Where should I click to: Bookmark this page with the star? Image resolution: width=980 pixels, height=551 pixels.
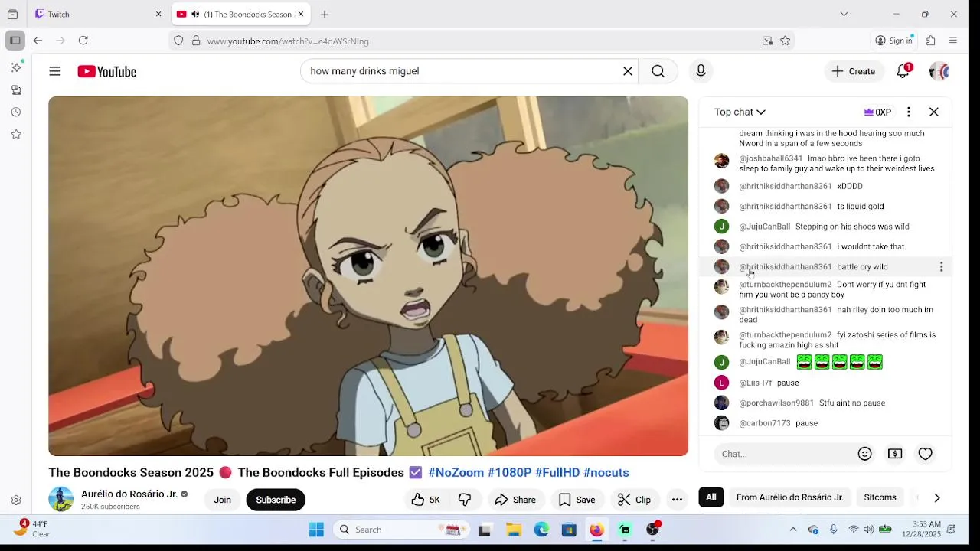tap(786, 41)
